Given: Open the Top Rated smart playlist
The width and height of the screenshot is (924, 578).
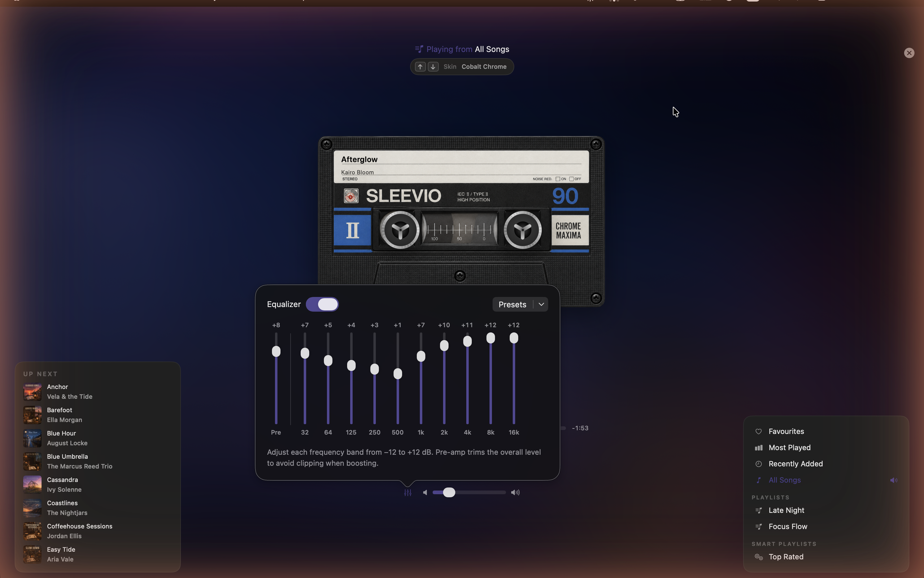Looking at the screenshot, I should [x=826, y=557].
